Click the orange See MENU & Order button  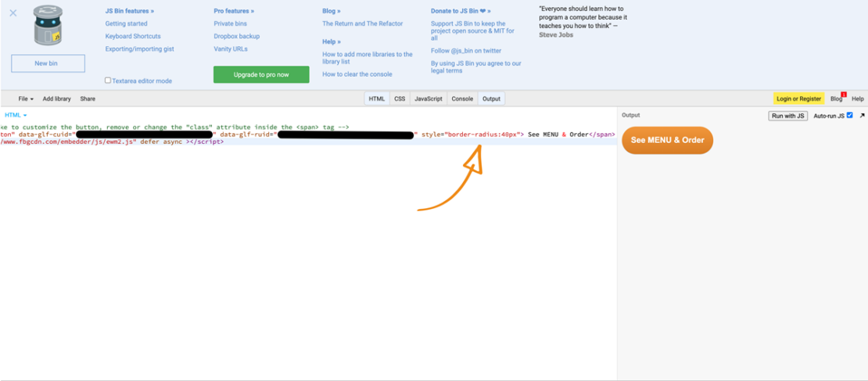[x=667, y=140]
